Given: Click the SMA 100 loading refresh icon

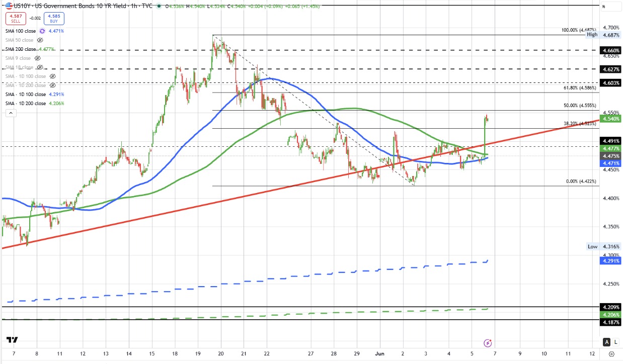Looking at the screenshot, I should [43, 31].
